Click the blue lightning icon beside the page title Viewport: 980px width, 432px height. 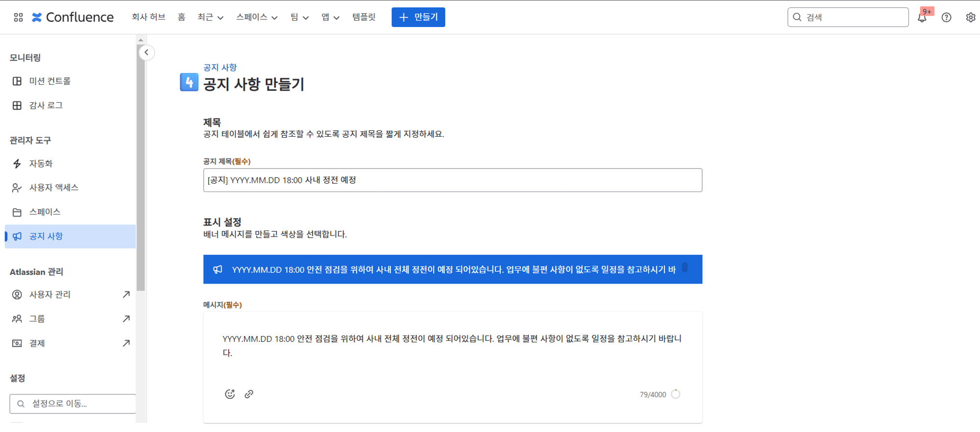tap(189, 82)
